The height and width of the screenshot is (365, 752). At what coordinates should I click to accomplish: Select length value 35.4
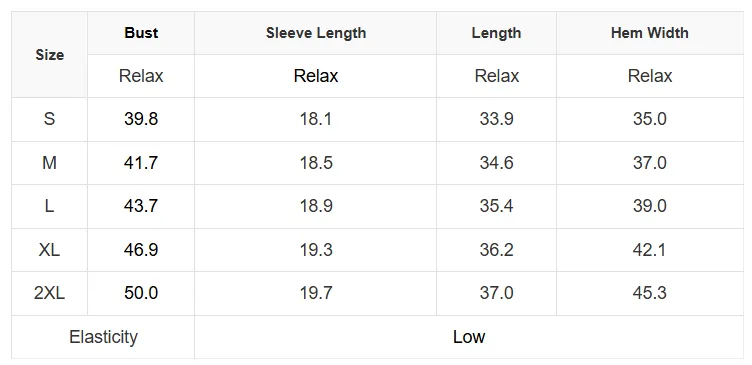(496, 206)
